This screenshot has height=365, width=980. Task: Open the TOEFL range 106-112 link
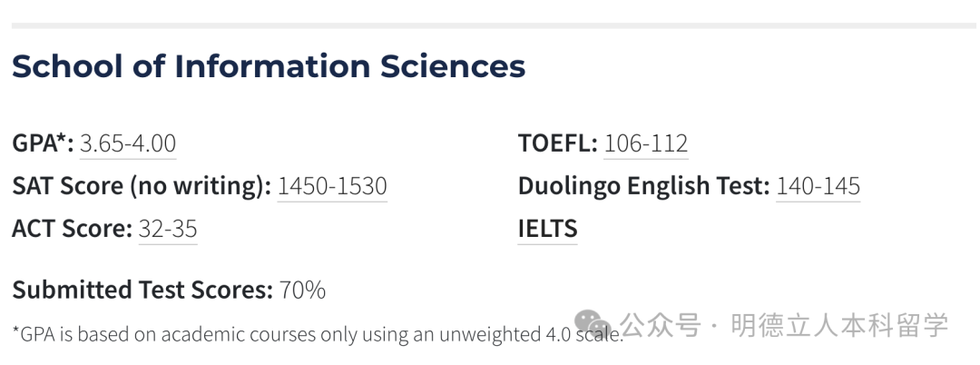point(646,143)
